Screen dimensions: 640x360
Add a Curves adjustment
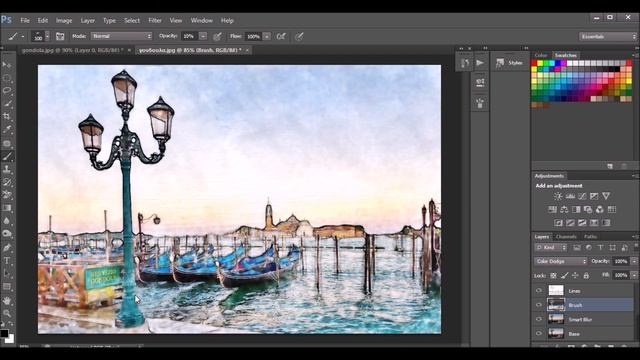(582, 196)
